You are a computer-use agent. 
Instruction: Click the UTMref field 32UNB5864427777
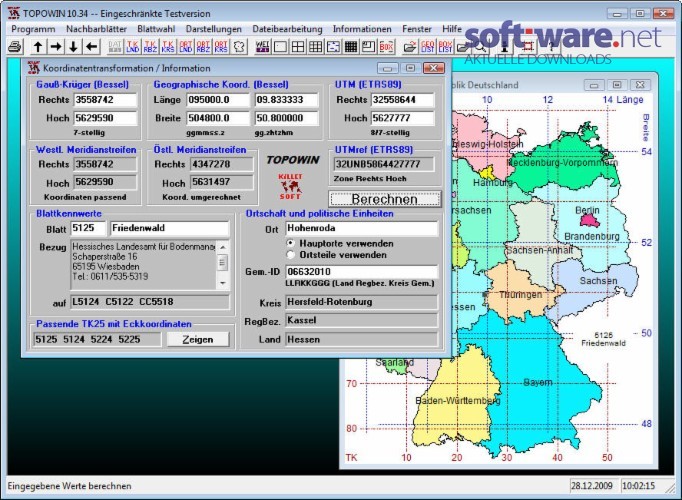pyautogui.click(x=384, y=164)
